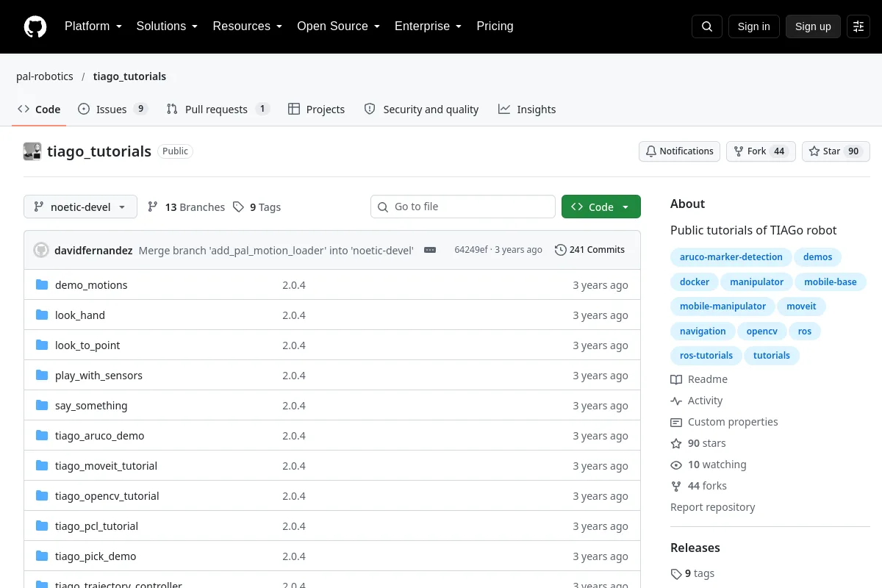Click the Sign in button

753,26
